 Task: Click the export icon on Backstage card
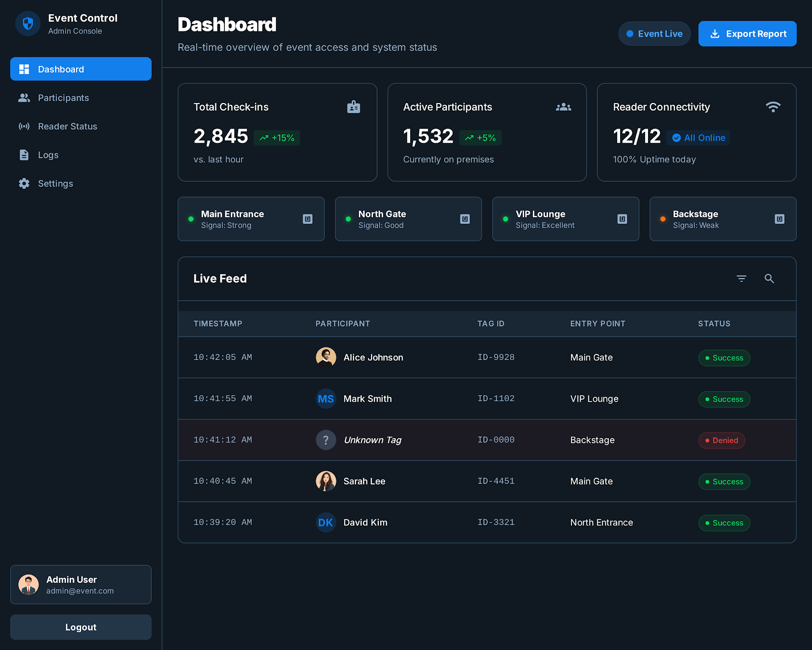pos(780,218)
